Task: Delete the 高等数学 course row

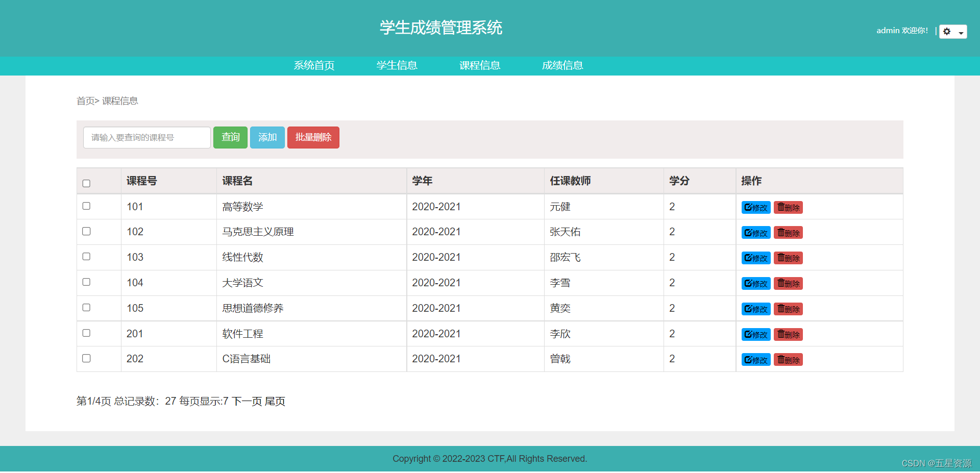Action: pyautogui.click(x=788, y=207)
